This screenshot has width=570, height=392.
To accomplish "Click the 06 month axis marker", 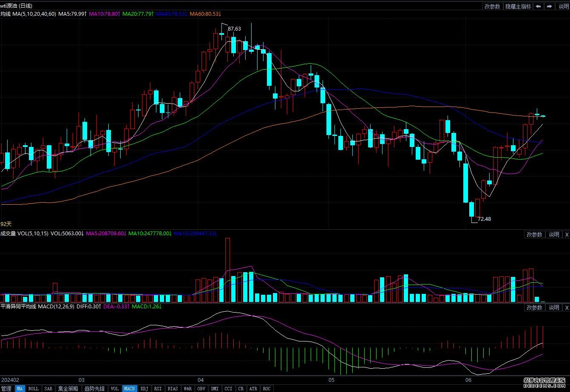I will pyautogui.click(x=468, y=380).
